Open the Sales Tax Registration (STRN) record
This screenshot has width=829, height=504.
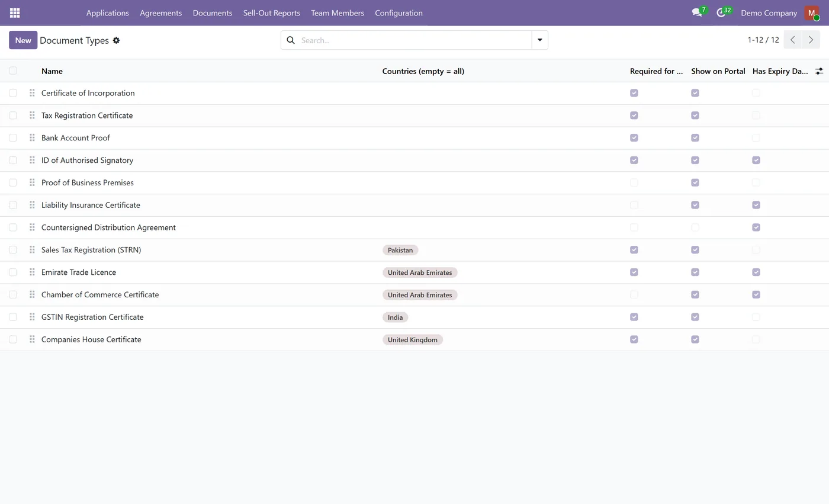[91, 250]
